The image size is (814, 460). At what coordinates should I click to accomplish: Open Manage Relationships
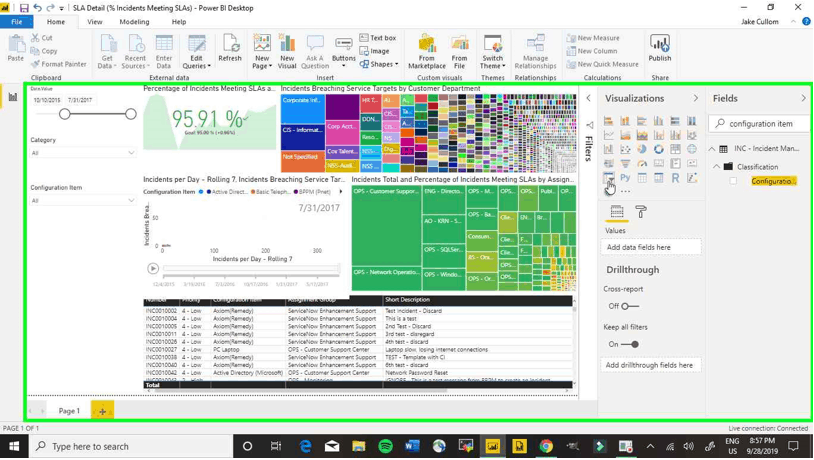pyautogui.click(x=535, y=51)
